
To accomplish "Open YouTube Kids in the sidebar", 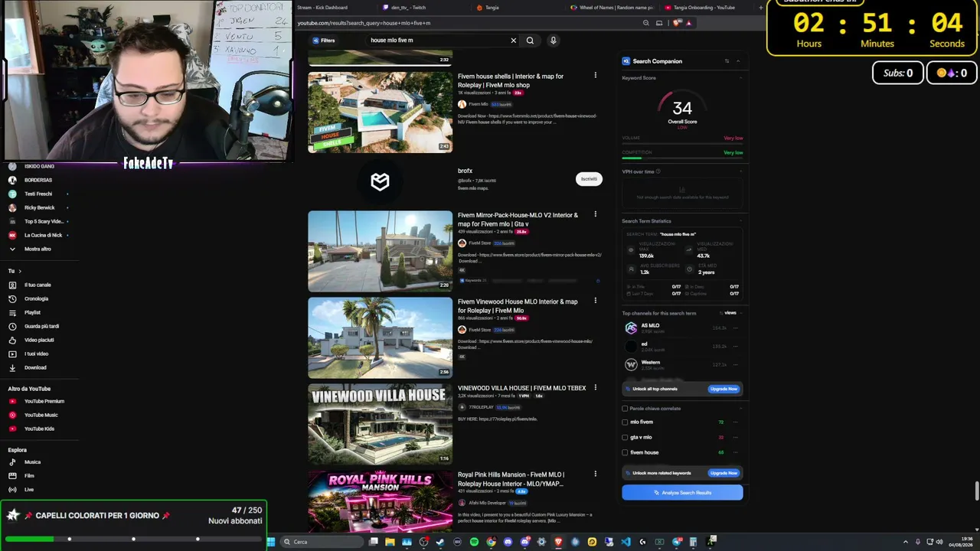I will tap(39, 429).
